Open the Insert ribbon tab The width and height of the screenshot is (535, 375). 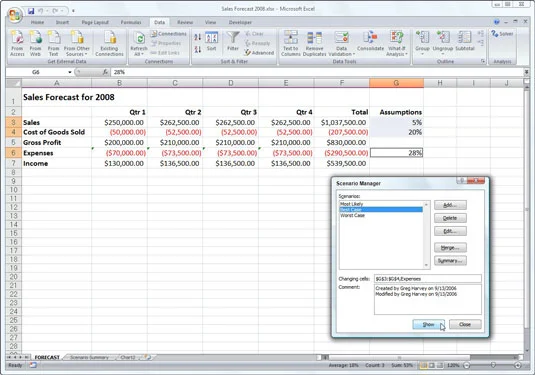pos(62,22)
